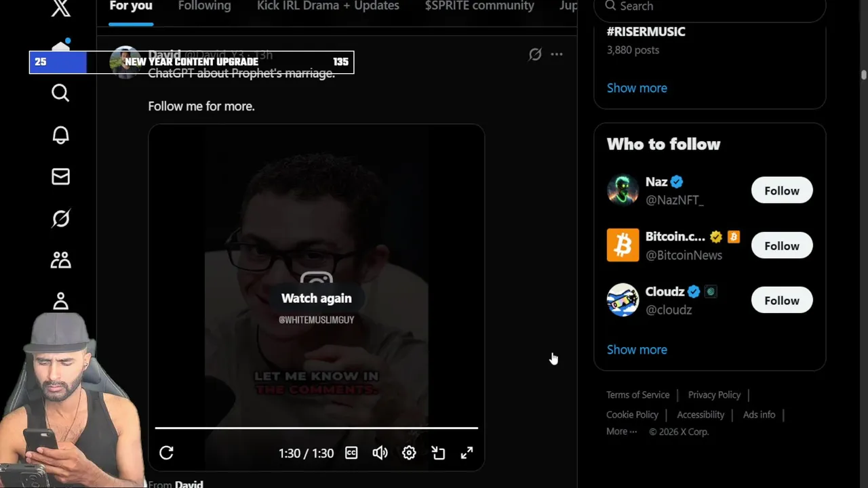Open Cloudz profile avatar
This screenshot has height=488, width=868.
click(623, 300)
